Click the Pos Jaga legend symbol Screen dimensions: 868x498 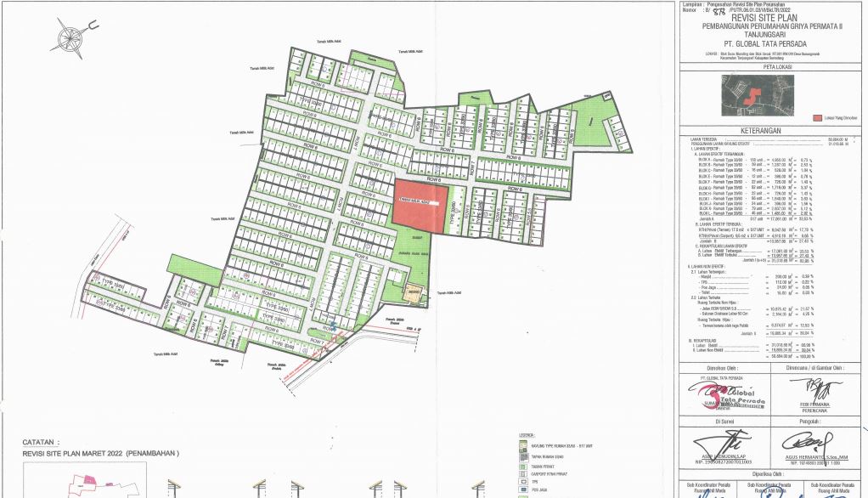[x=523, y=490]
